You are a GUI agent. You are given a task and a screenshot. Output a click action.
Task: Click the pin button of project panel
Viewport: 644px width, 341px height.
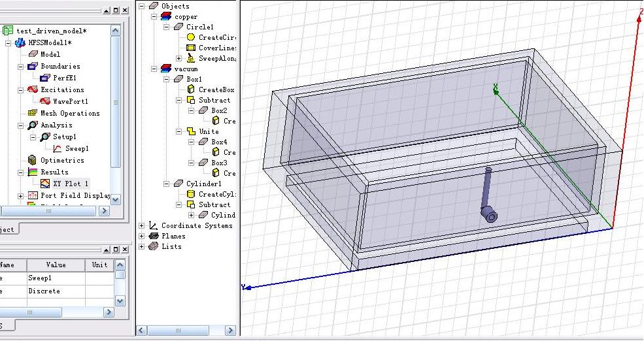click(x=107, y=10)
